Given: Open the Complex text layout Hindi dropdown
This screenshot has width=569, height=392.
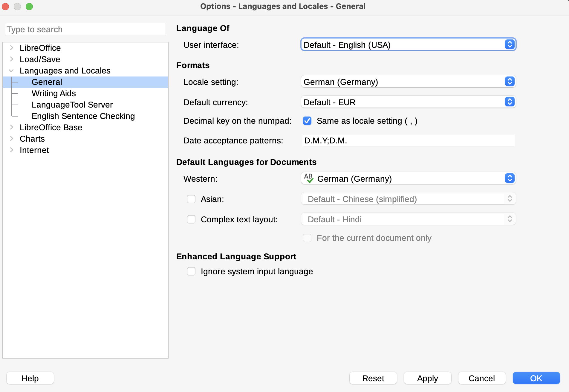Looking at the screenshot, I should (x=408, y=219).
